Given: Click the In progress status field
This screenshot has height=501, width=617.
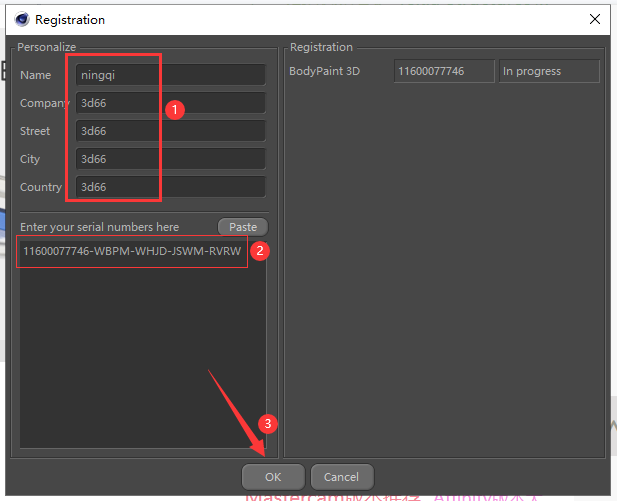Looking at the screenshot, I should 549,71.
